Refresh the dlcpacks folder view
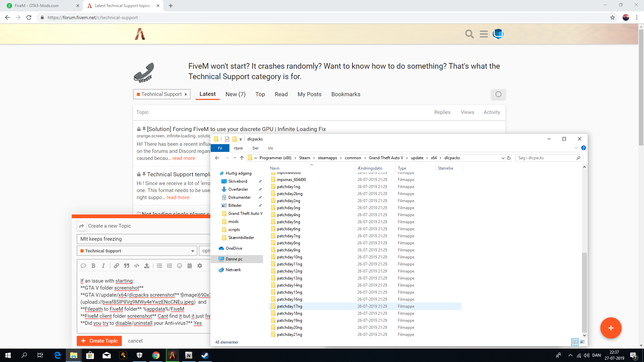Image resolution: width=644 pixels, height=362 pixels. (x=509, y=158)
